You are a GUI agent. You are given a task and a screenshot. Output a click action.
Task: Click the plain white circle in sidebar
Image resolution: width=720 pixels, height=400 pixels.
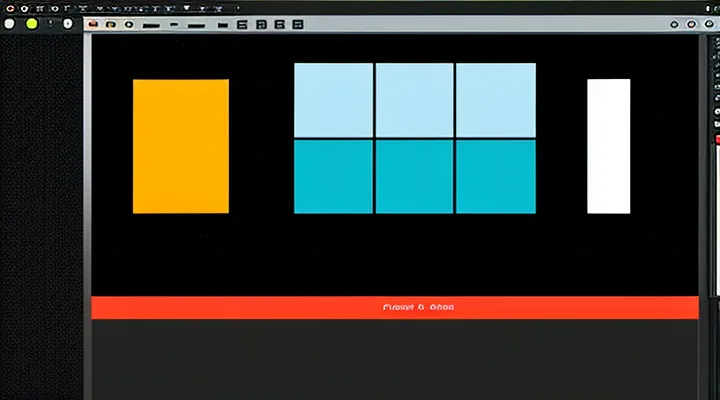[9, 24]
